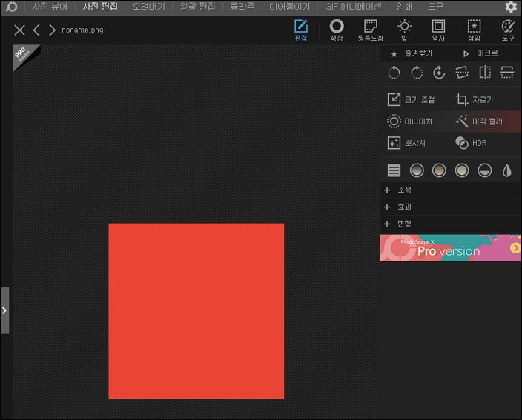Switch to the 사진 편집 tab

[100, 7]
